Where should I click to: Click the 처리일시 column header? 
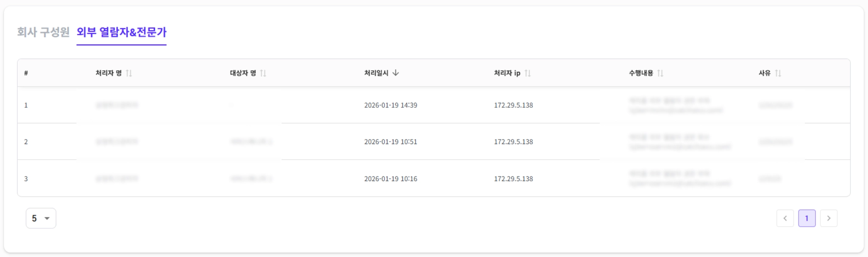click(376, 73)
